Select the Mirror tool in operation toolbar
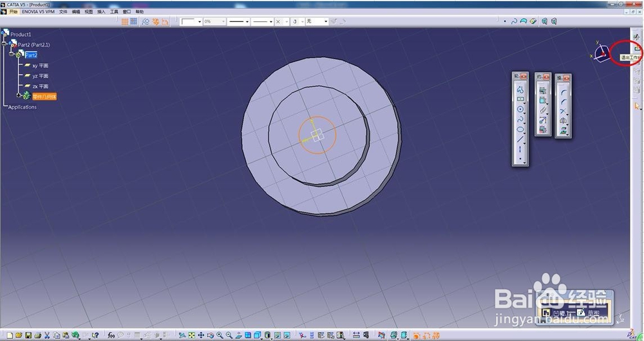644x341 pixels. [563, 121]
